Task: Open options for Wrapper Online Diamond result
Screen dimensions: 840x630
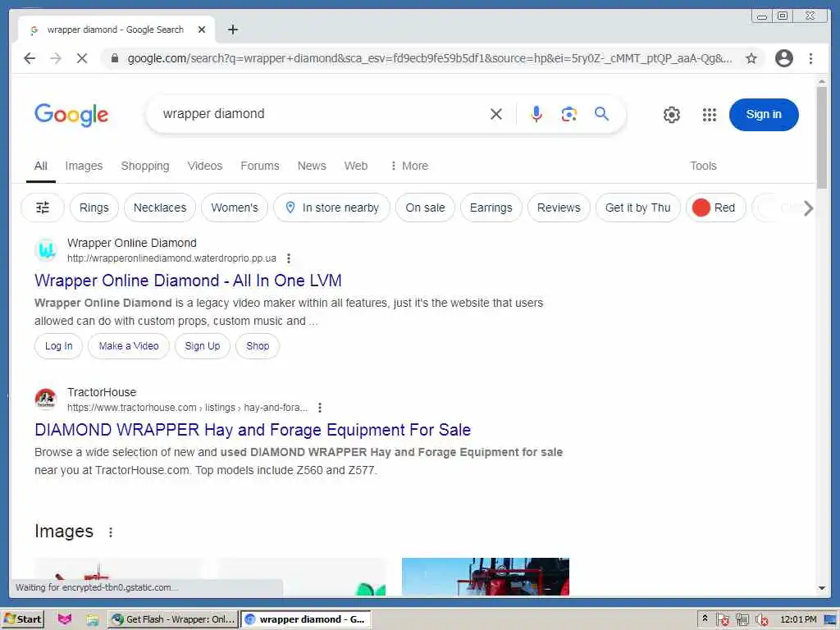Action: pyautogui.click(x=288, y=258)
